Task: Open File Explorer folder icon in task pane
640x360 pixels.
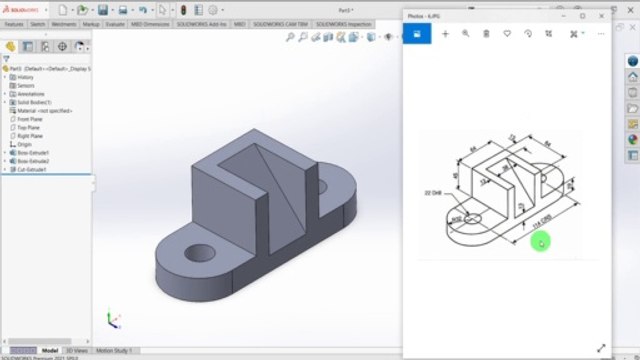Action: point(632,109)
